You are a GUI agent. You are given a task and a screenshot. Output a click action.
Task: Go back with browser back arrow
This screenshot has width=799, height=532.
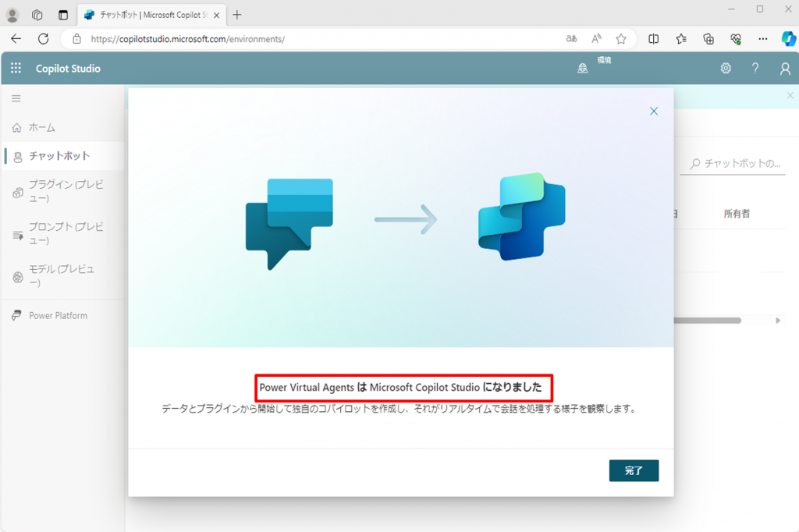(16, 39)
